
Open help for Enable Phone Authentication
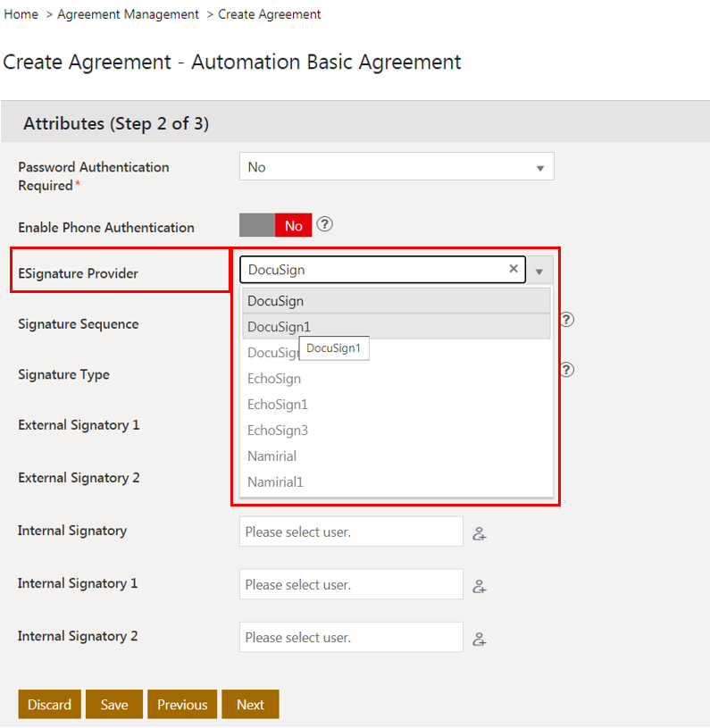pos(325,225)
